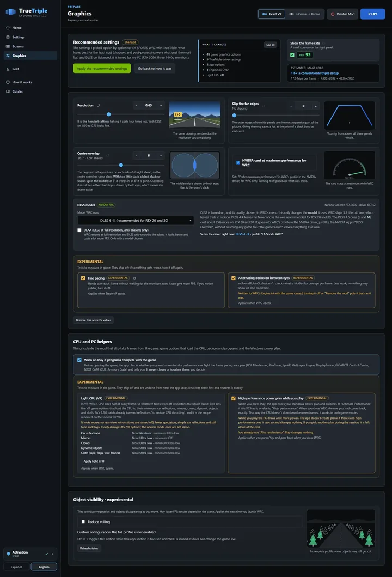Click the two-eyes centre overlap diagram
The image size is (392, 577).
coord(194,165)
